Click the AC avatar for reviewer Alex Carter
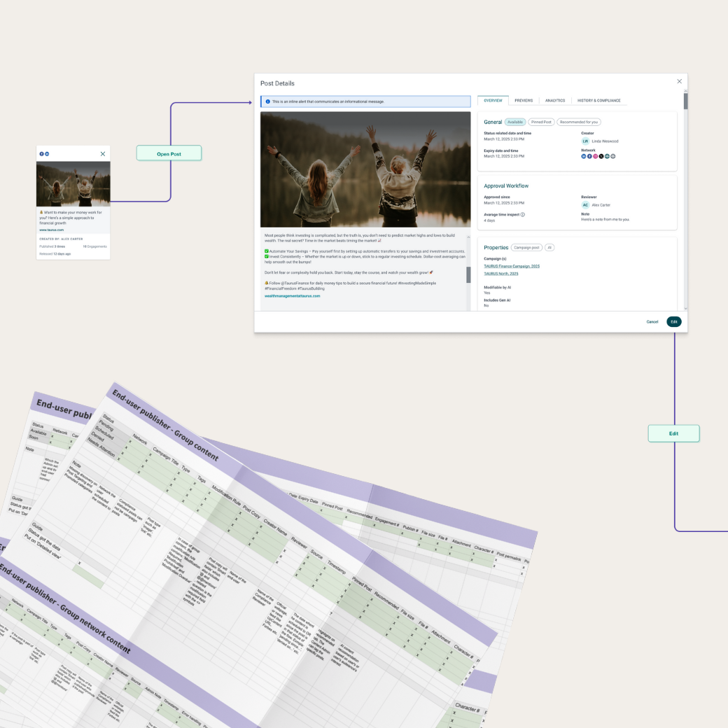 [585, 205]
